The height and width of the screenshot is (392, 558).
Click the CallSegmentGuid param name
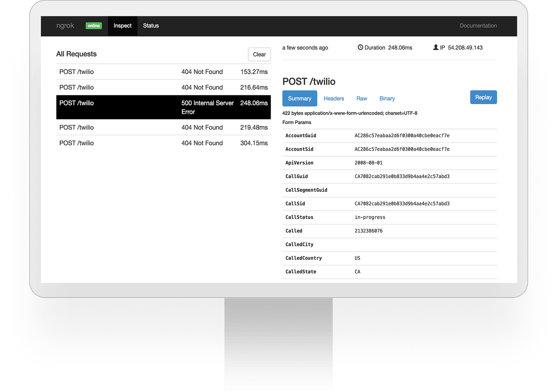coord(306,190)
